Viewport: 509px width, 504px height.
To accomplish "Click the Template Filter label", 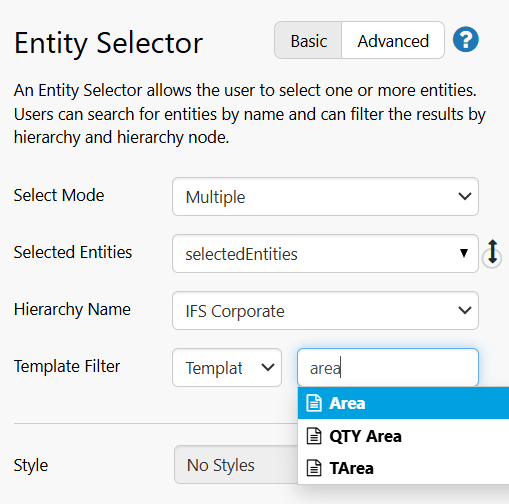I will (x=67, y=366).
